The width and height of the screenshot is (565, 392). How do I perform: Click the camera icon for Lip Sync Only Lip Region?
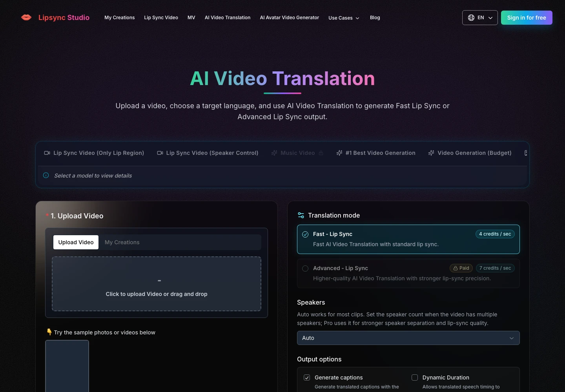click(x=47, y=153)
